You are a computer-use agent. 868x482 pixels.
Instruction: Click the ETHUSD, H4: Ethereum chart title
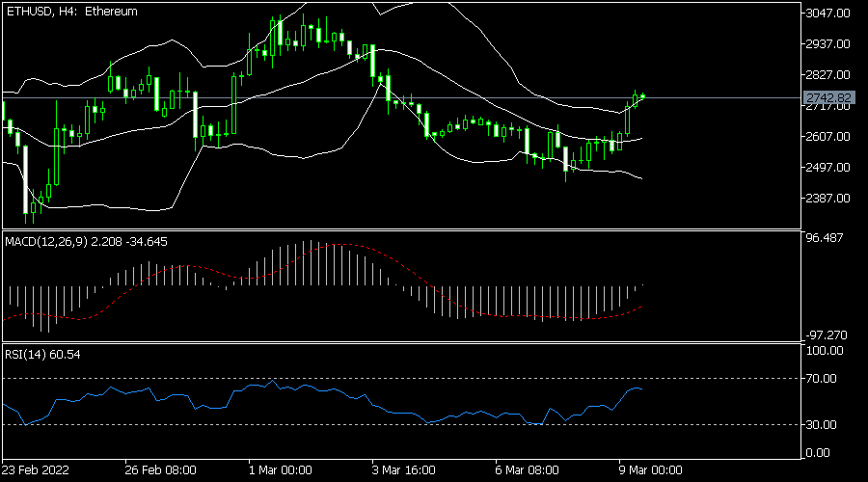pyautogui.click(x=72, y=11)
